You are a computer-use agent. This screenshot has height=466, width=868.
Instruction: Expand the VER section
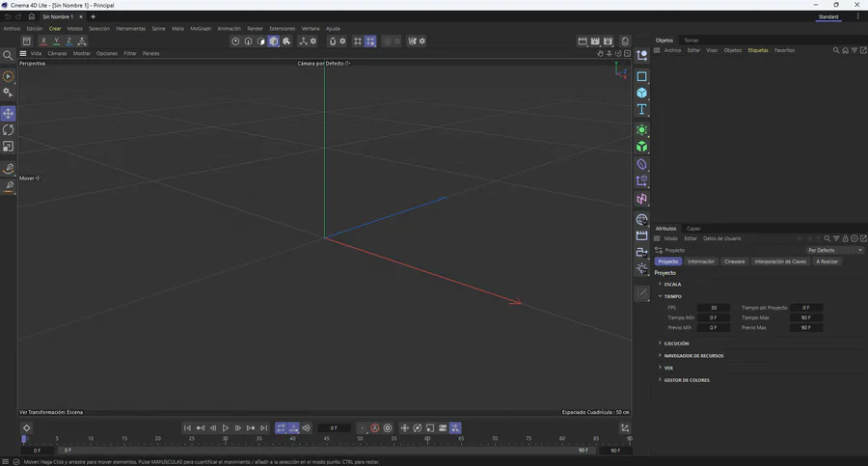pos(668,368)
